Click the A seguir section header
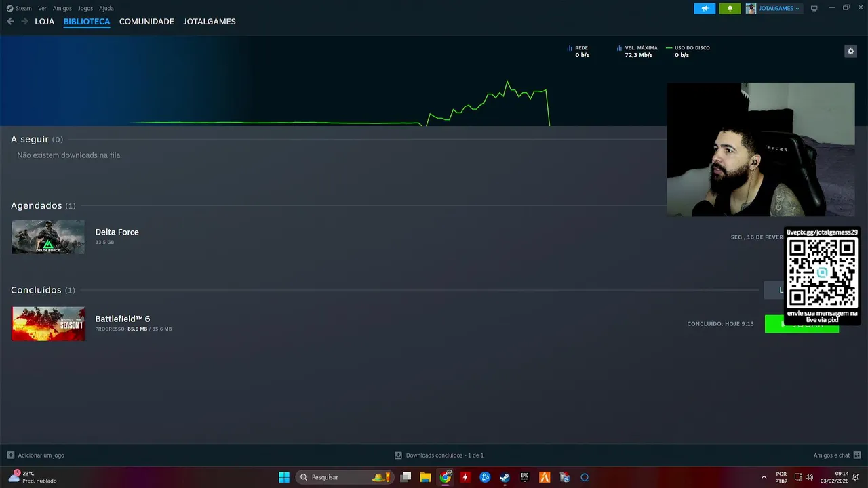The height and width of the screenshot is (488, 868). click(x=37, y=139)
